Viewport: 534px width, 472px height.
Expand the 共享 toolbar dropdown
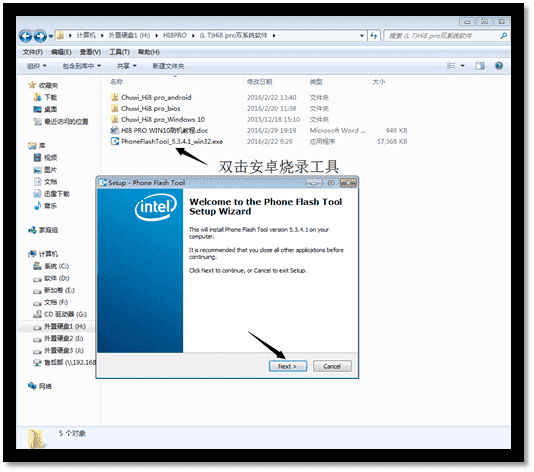pos(126,66)
